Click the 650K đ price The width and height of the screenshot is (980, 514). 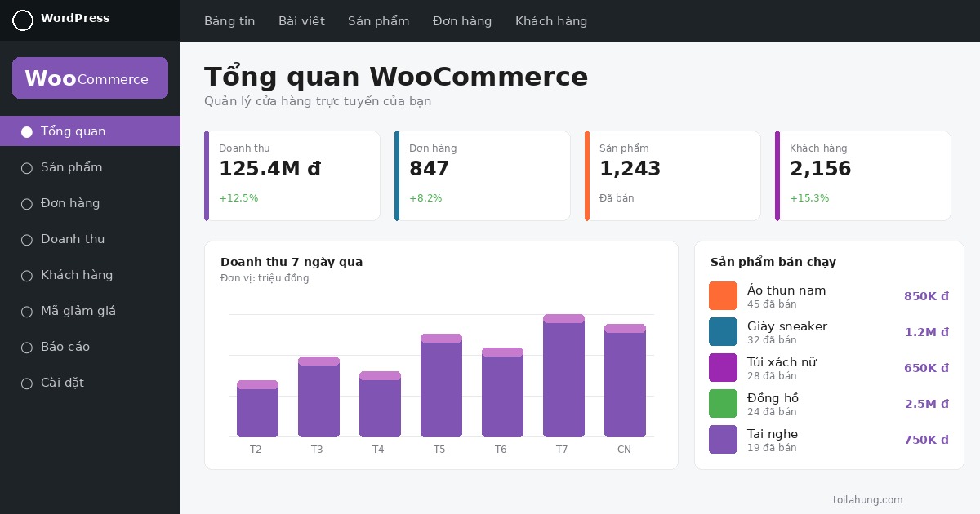[926, 368]
